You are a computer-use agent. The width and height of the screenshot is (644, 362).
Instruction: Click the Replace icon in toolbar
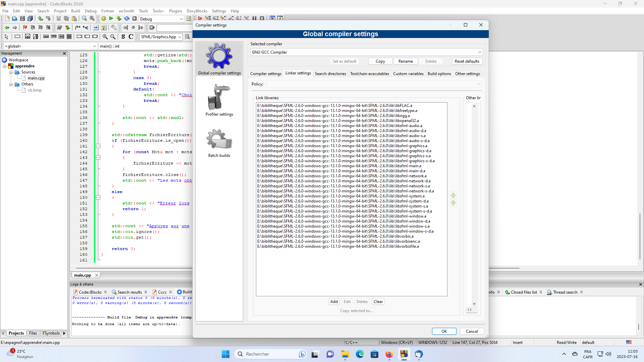(x=92, y=19)
